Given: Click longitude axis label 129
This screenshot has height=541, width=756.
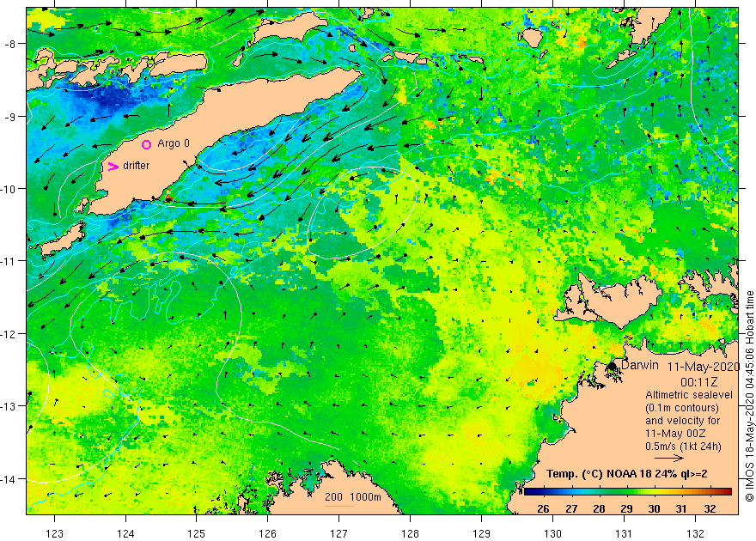Looking at the screenshot, I should coord(481,533).
